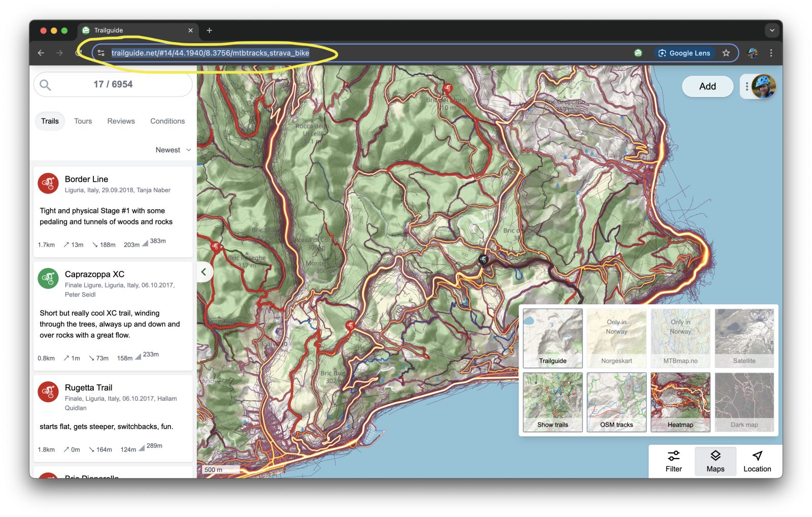
Task: Collapse the sidebar with the left chevron
Action: coord(204,272)
